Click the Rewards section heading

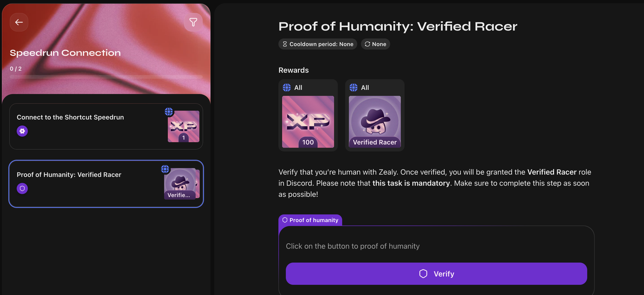(293, 70)
